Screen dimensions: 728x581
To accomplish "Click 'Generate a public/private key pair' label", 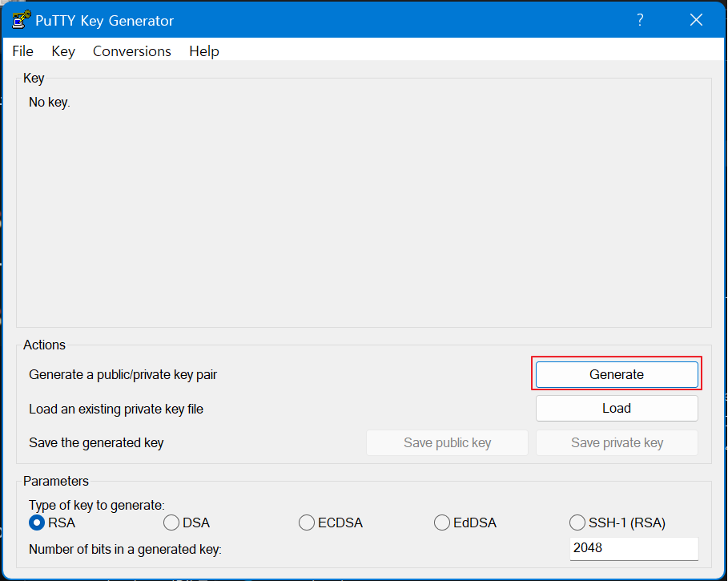I will coord(123,374).
